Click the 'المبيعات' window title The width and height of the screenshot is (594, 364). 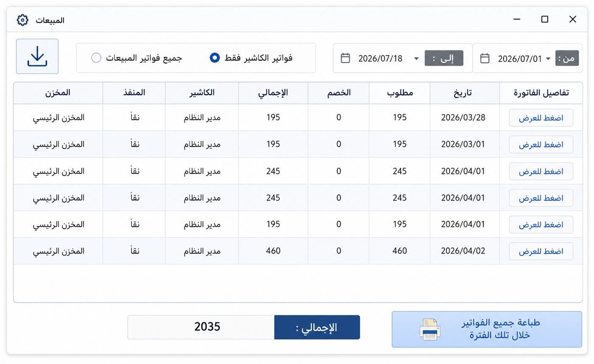tap(50, 20)
